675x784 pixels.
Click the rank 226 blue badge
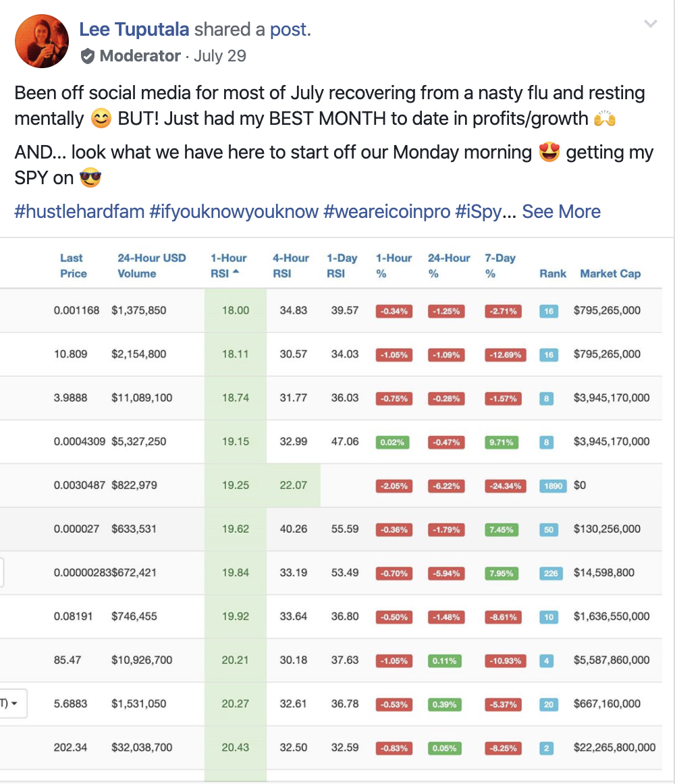551,573
